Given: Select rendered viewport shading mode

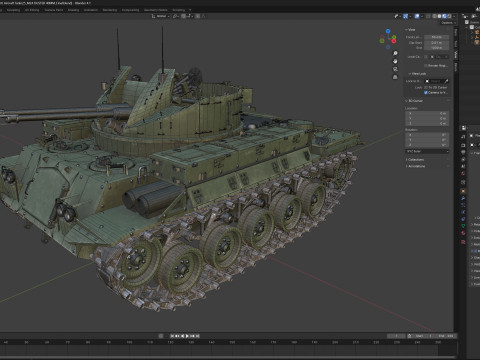Looking at the screenshot, I should point(449,16).
